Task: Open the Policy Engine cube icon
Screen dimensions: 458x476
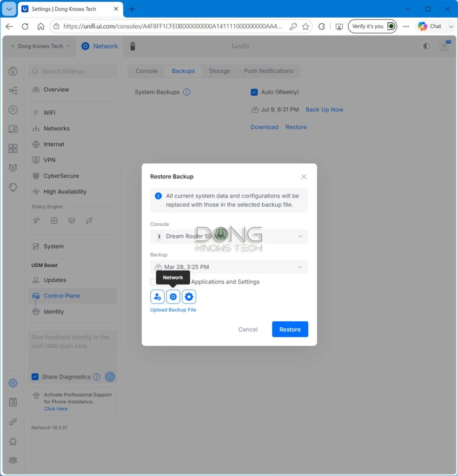Action: click(72, 220)
